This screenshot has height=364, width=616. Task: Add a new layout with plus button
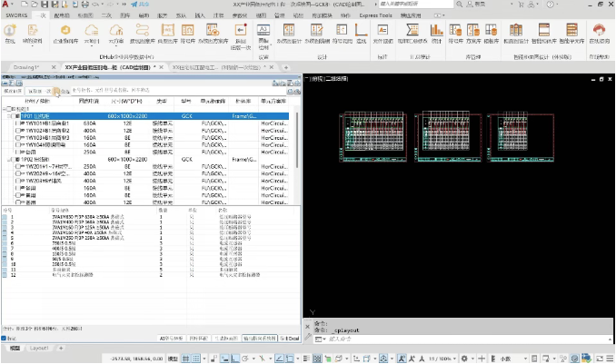[61, 348]
